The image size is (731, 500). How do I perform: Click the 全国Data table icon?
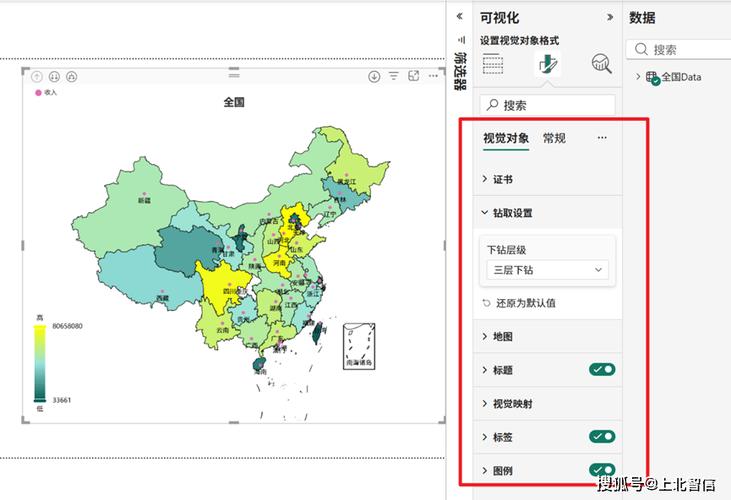pyautogui.click(x=653, y=78)
